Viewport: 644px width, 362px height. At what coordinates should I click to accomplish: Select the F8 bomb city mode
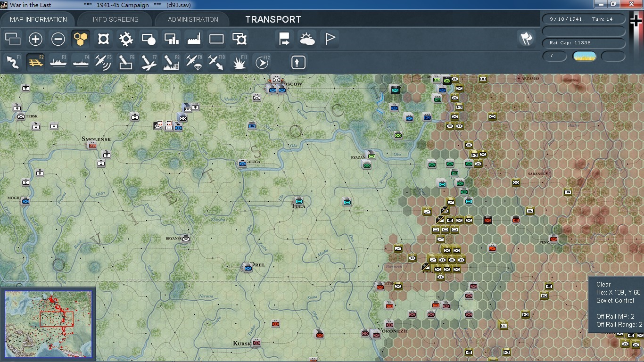[171, 62]
